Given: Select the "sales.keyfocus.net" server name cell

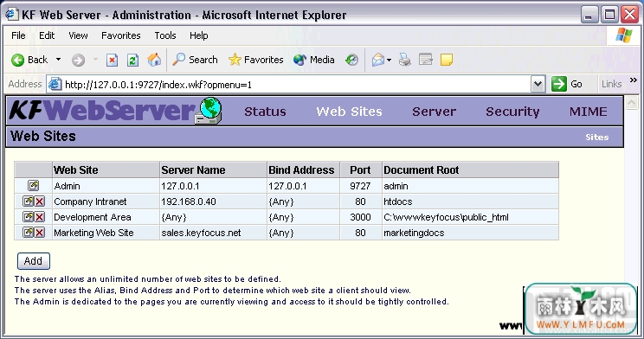Looking at the screenshot, I should (213, 233).
